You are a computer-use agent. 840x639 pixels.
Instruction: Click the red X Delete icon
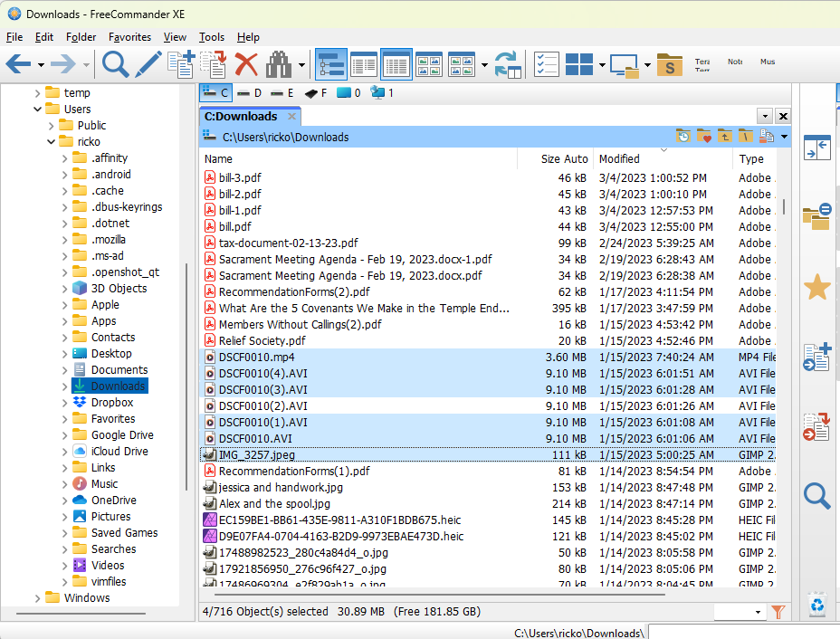coord(246,64)
